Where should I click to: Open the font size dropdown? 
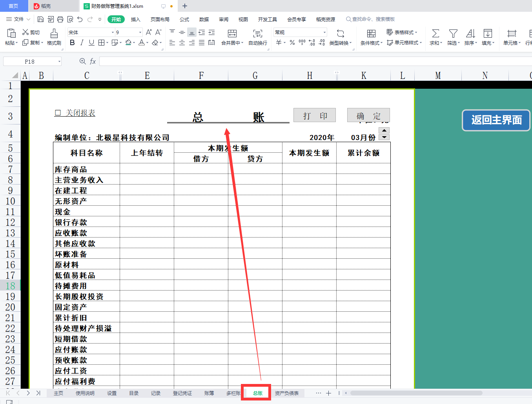[x=140, y=32]
